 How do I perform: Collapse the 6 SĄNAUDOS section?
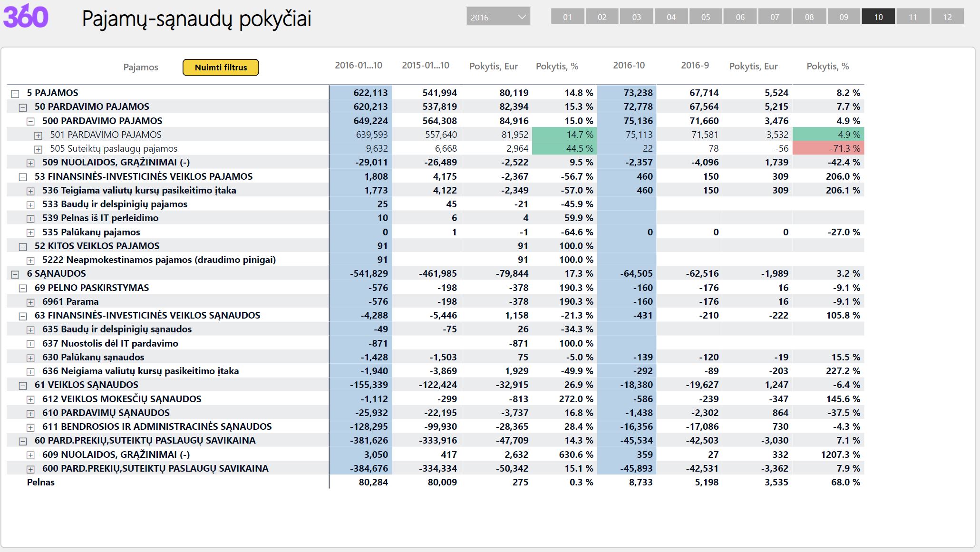15,274
